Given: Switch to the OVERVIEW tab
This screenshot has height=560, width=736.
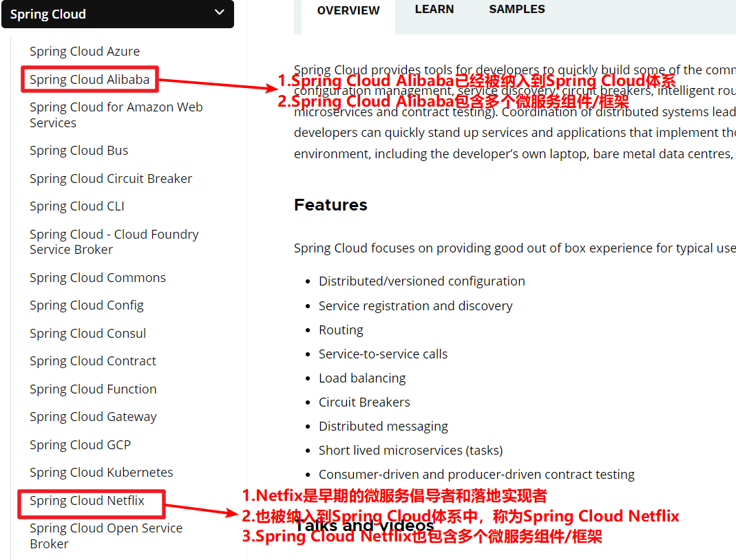Looking at the screenshot, I should point(348,11).
